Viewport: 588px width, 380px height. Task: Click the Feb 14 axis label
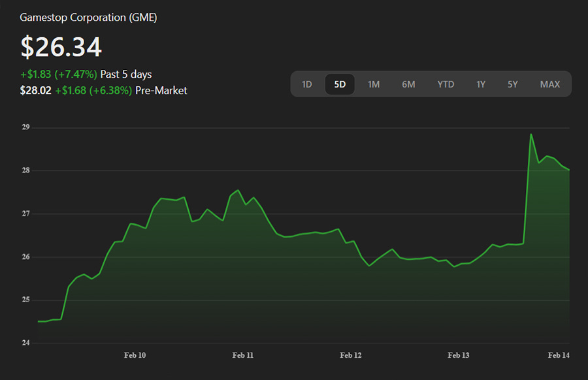point(559,355)
